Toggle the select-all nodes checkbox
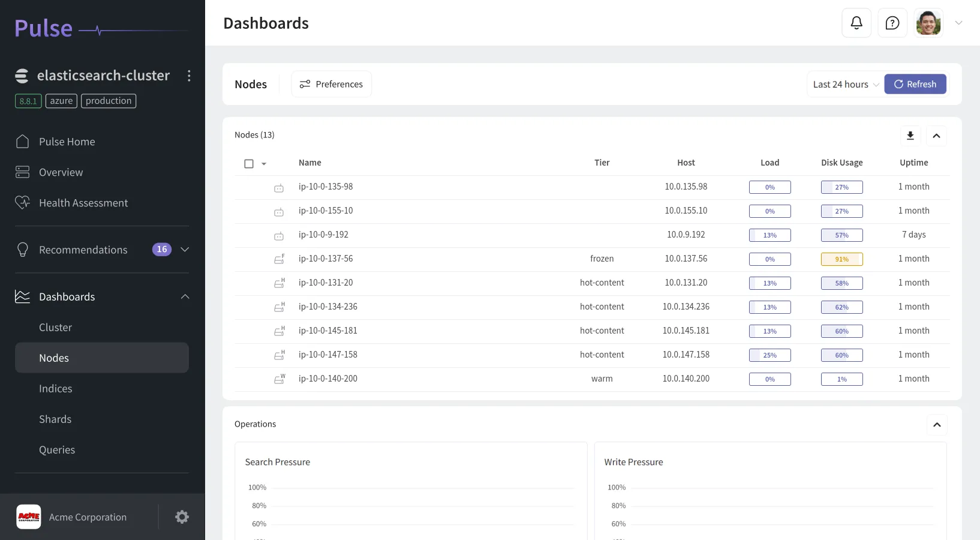Screen dimensions: 980x540 point(249,164)
